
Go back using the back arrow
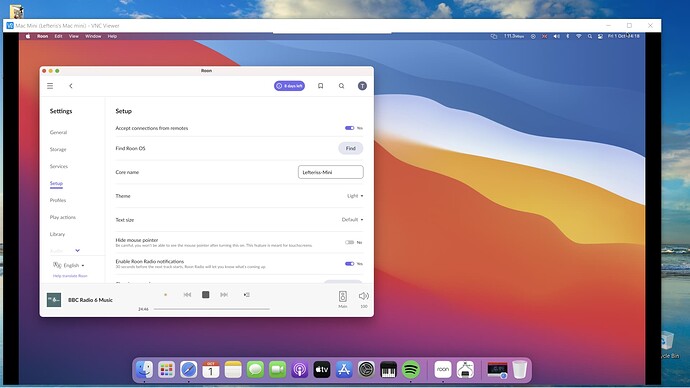click(x=70, y=86)
